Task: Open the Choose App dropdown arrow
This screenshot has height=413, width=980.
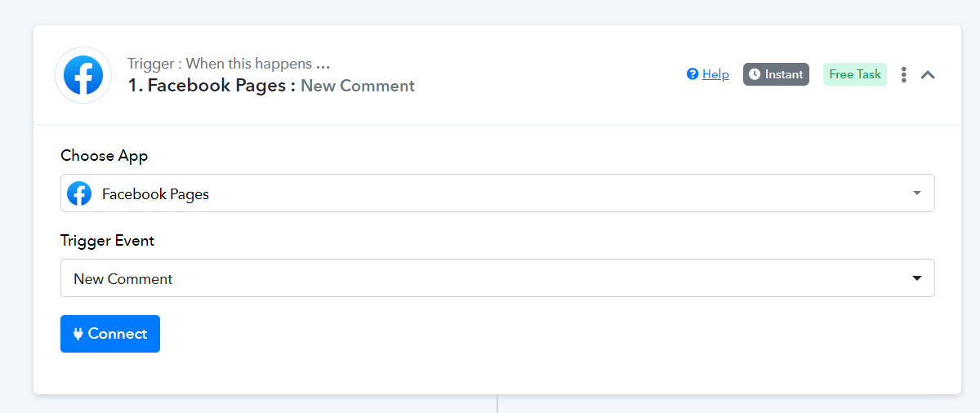Action: pyautogui.click(x=917, y=193)
